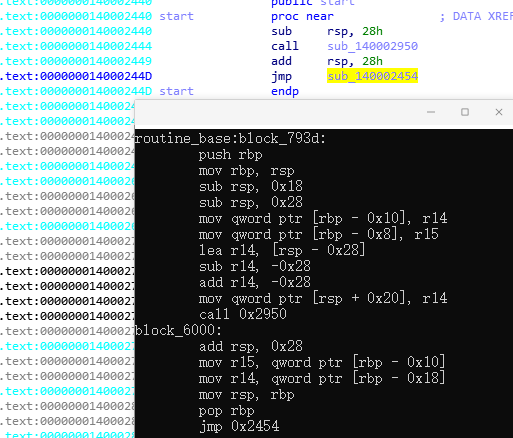Click 'mov qword ptr [rsp + 0x20], r14' line
Image resolution: width=513 pixels, height=438 pixels.
[323, 298]
